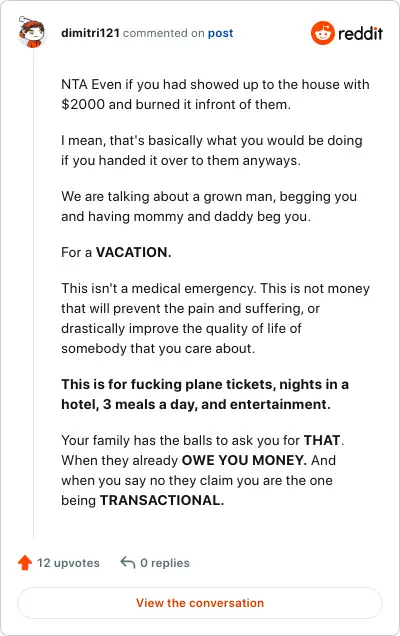Image resolution: width=400 pixels, height=636 pixels.
Task: Click the bold "TRANSACTIONAL." word
Action: coord(162,500)
